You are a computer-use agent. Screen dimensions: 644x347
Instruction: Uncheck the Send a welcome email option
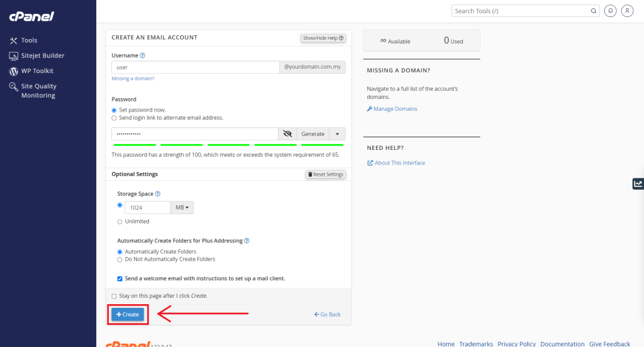120,279
